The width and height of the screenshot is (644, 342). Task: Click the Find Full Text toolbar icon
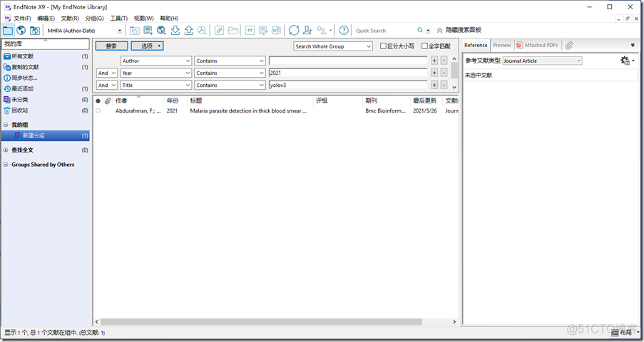click(161, 31)
